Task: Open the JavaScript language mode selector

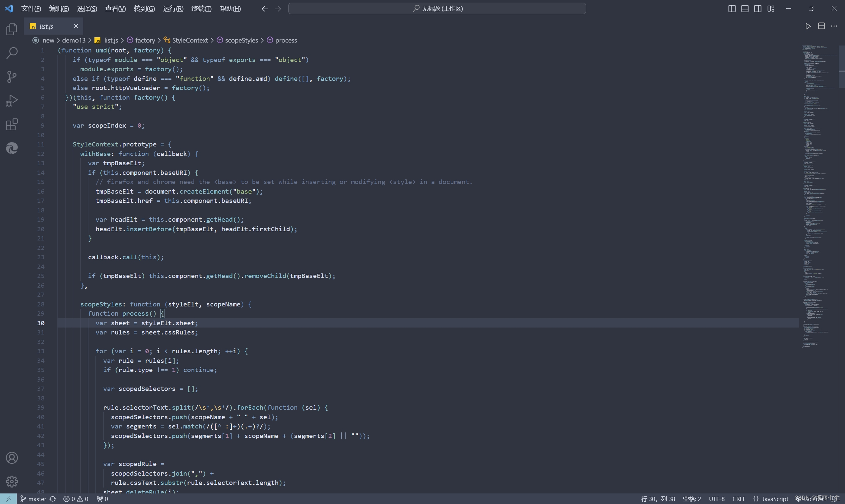Action: (775, 499)
